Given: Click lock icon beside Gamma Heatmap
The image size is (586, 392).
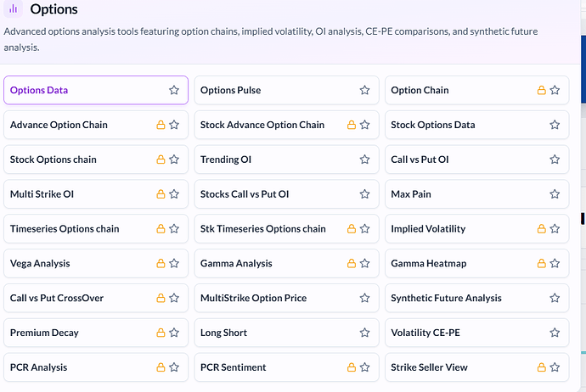Looking at the screenshot, I should coord(541,264).
